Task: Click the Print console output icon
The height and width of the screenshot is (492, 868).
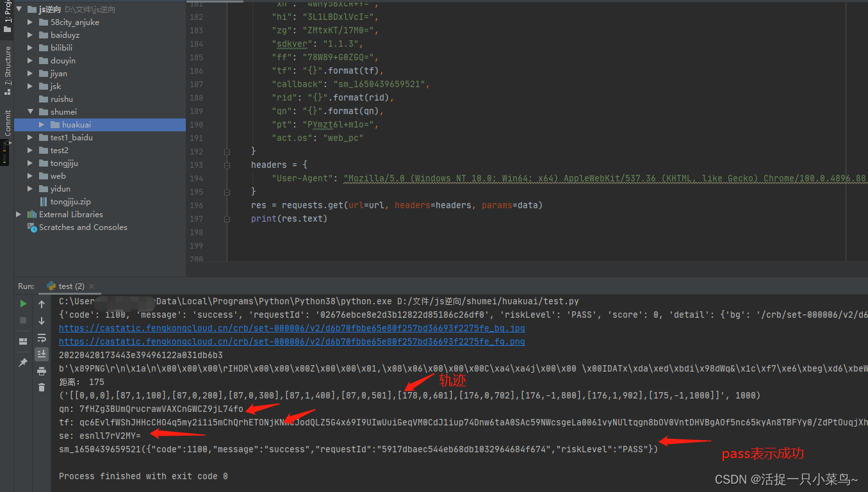Action: [42, 371]
